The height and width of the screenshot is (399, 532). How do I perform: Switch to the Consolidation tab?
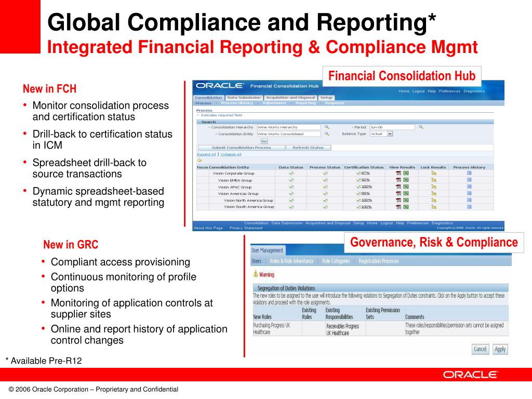208,98
